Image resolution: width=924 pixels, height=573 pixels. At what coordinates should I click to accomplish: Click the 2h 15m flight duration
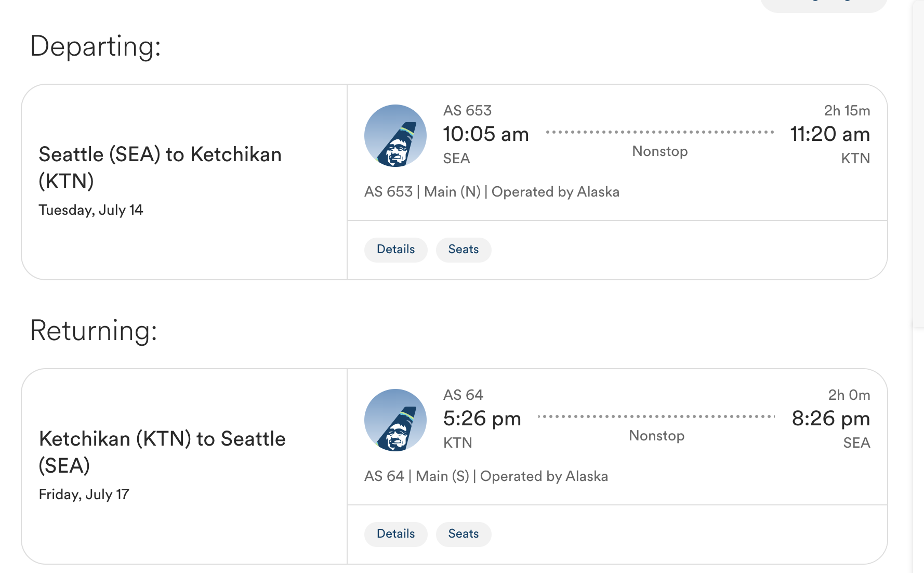[847, 111]
